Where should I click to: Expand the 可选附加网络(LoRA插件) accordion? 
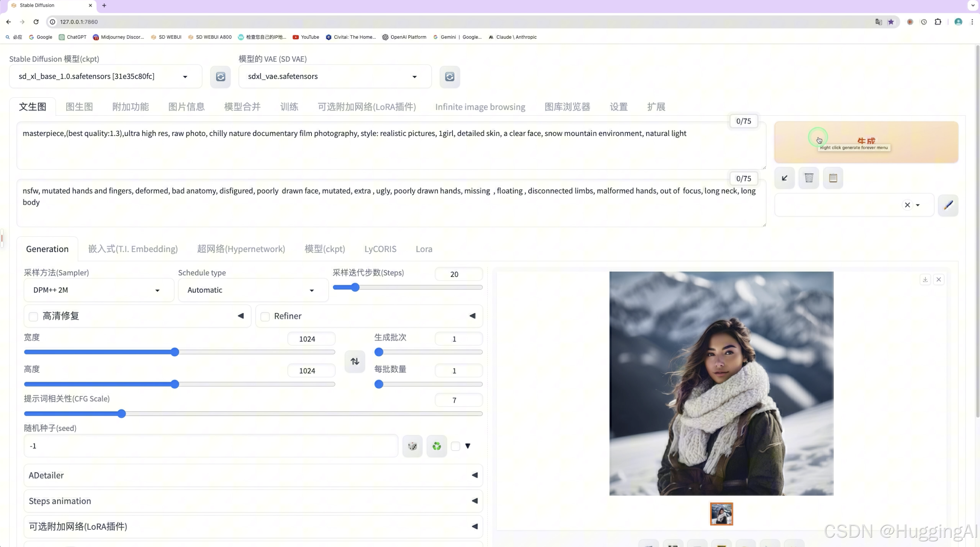click(253, 526)
